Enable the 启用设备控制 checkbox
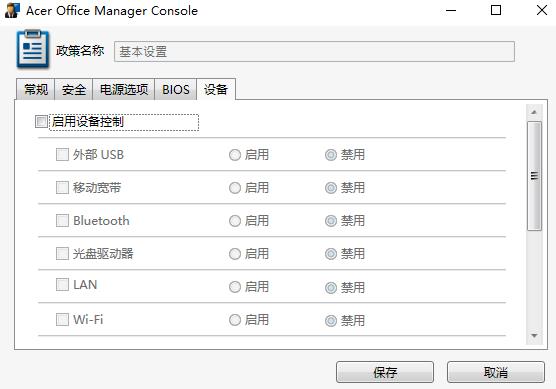 click(41, 122)
